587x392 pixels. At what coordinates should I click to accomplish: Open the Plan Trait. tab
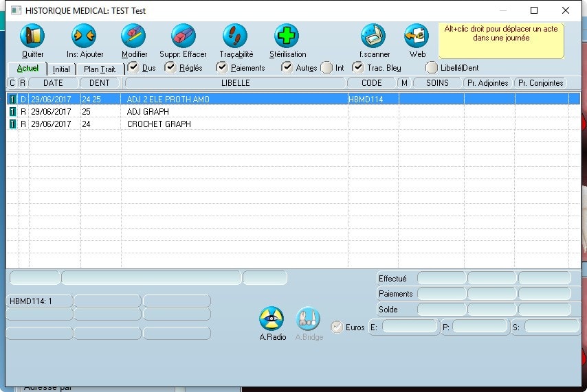point(100,69)
